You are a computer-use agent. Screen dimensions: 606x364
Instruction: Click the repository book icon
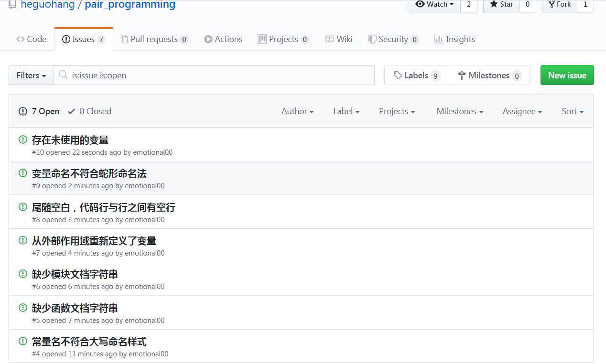[12, 5]
